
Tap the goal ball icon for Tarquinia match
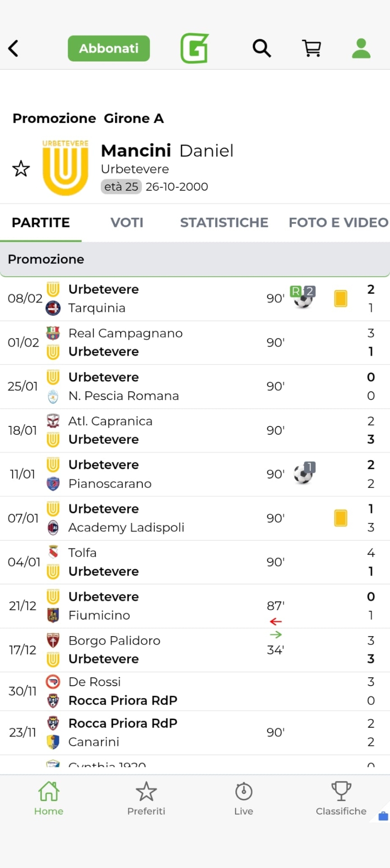(303, 298)
